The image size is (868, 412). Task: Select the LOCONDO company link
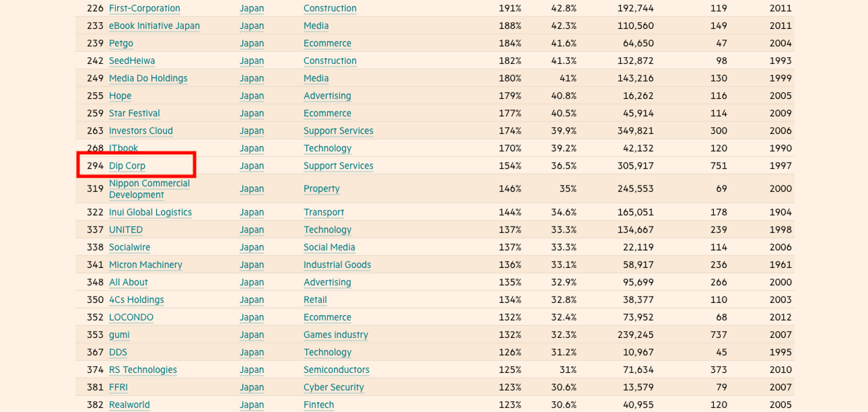pos(131,317)
